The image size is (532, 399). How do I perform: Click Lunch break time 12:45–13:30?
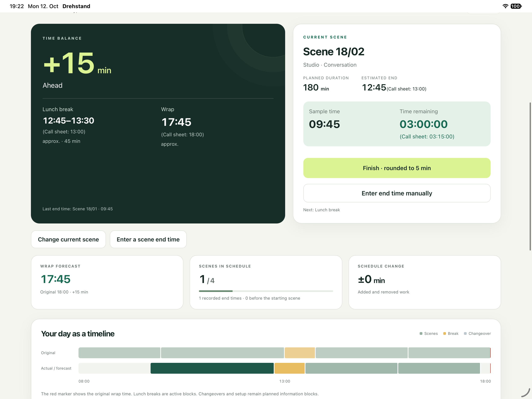click(68, 120)
